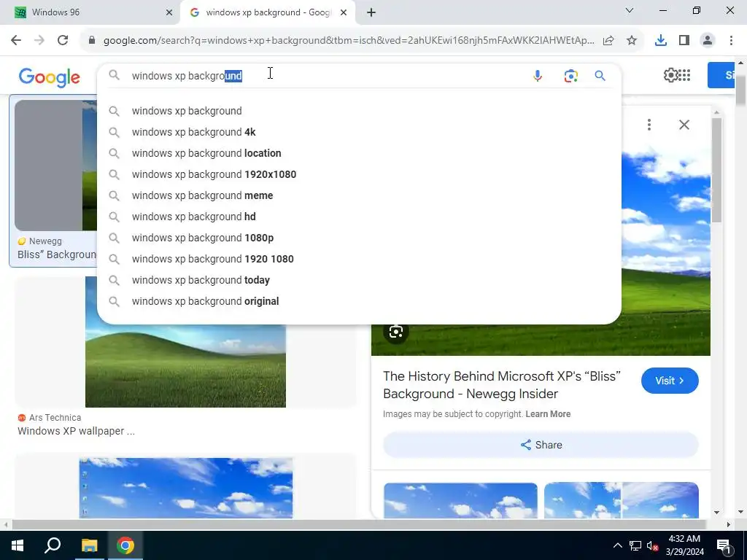Reload the current page
Viewport: 747px width, 560px height.
[63, 41]
